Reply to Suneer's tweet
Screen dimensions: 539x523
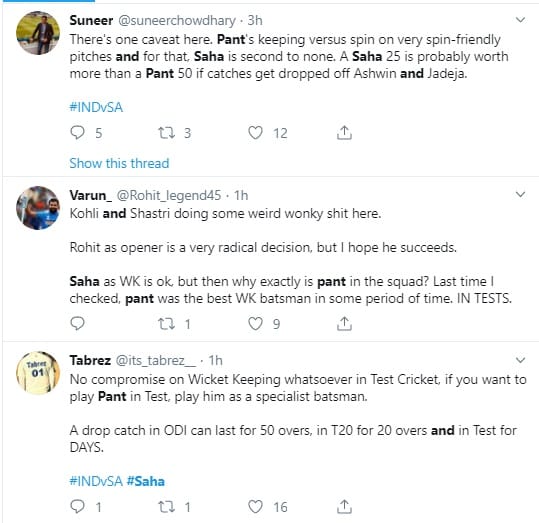[77, 132]
